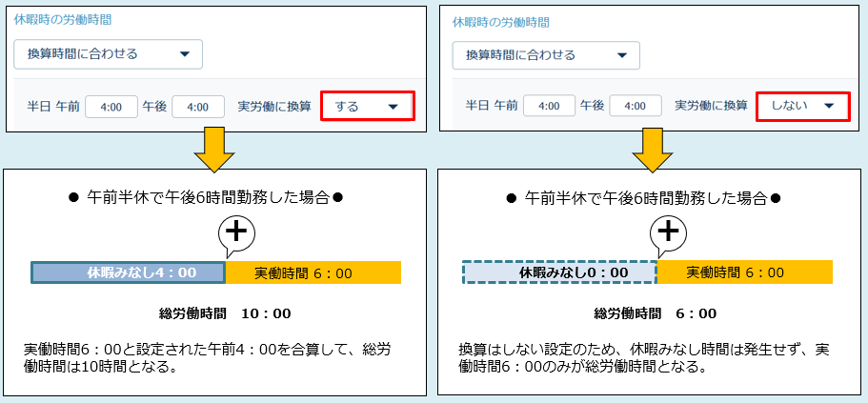Screen dimensions: 868x403
Task: Click 総労働時間 10：00 text
Action: (225, 313)
